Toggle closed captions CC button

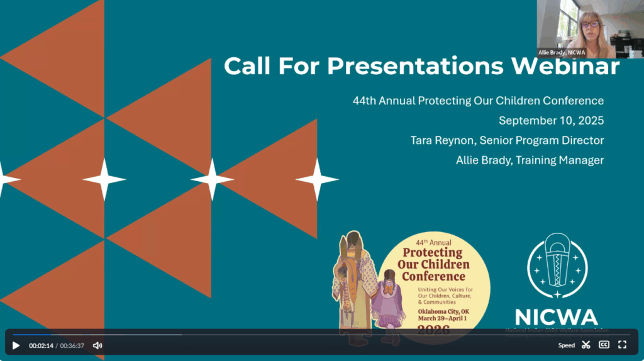coord(604,345)
